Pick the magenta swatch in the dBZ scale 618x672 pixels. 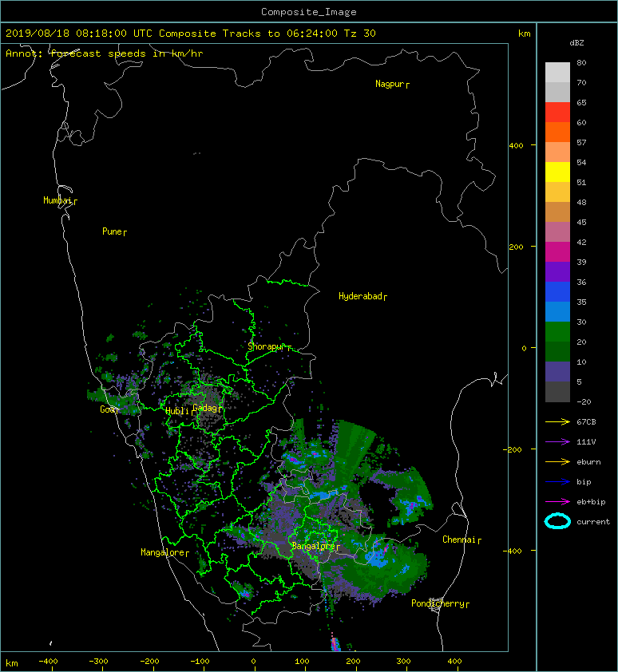[557, 251]
